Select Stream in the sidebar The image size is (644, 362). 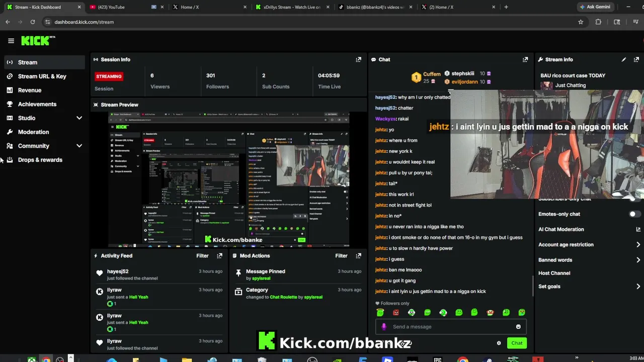coord(44,62)
